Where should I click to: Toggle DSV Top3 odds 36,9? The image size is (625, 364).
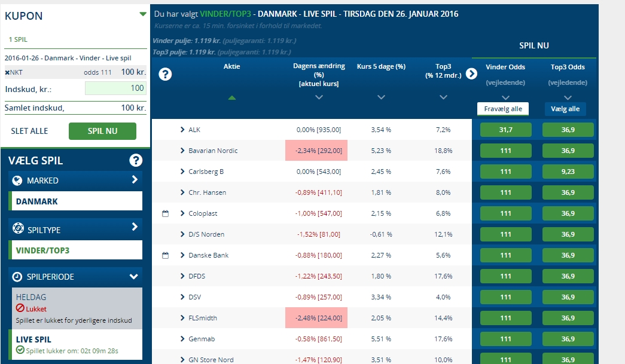click(x=568, y=297)
